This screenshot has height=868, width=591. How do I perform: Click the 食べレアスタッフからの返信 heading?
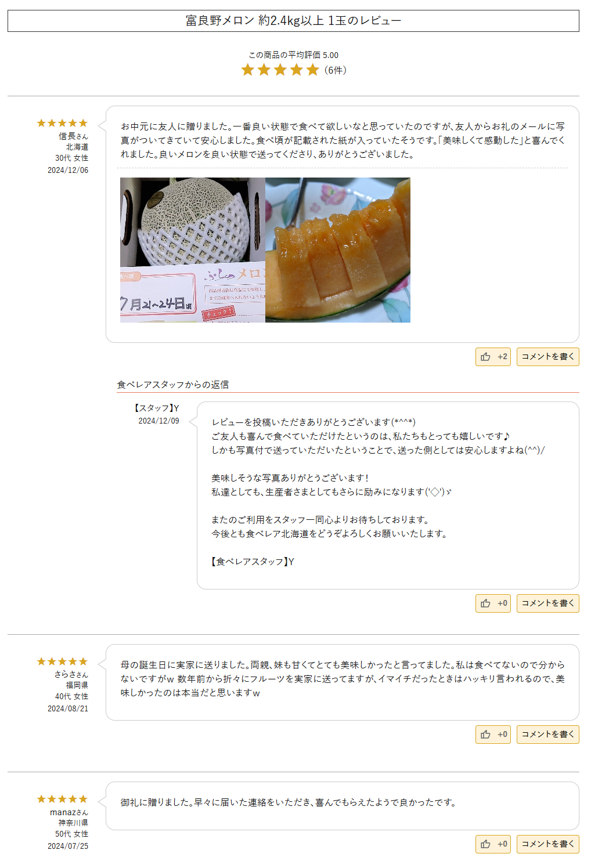(x=173, y=385)
